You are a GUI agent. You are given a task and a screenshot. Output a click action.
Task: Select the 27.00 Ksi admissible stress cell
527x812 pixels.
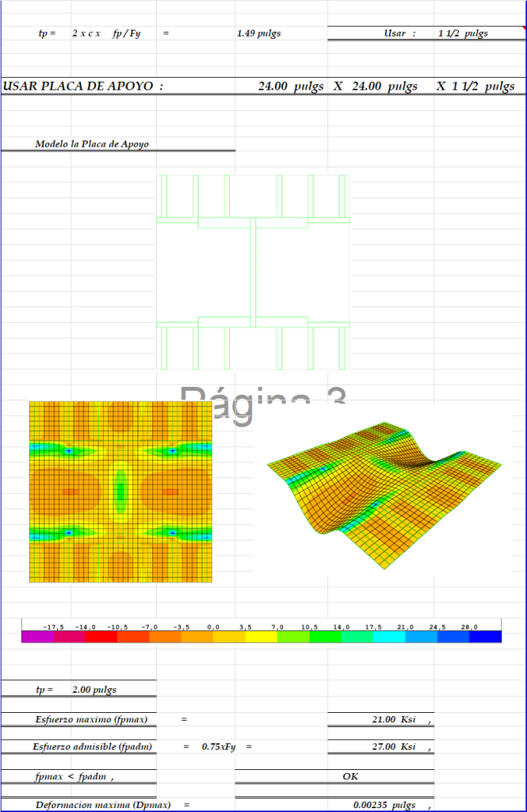(x=381, y=746)
